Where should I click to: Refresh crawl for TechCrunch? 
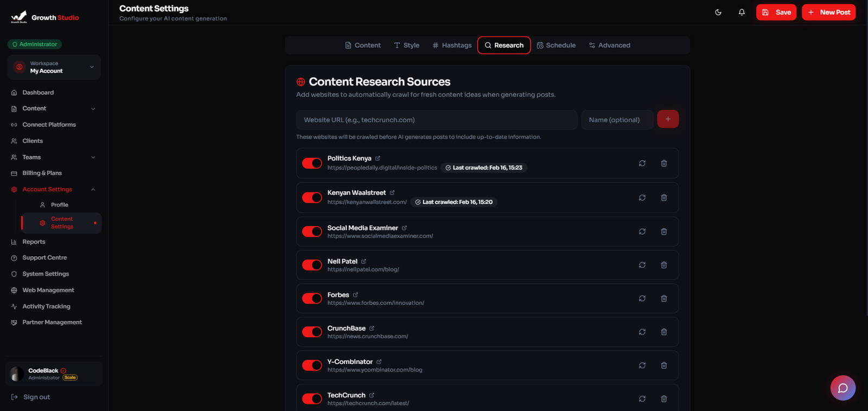pos(642,399)
